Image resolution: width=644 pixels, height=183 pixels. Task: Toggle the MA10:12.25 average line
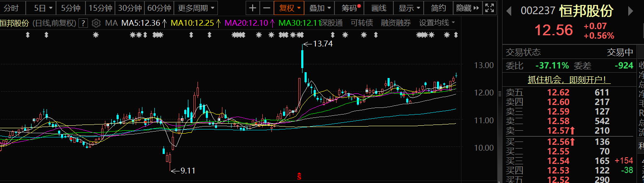195,23
